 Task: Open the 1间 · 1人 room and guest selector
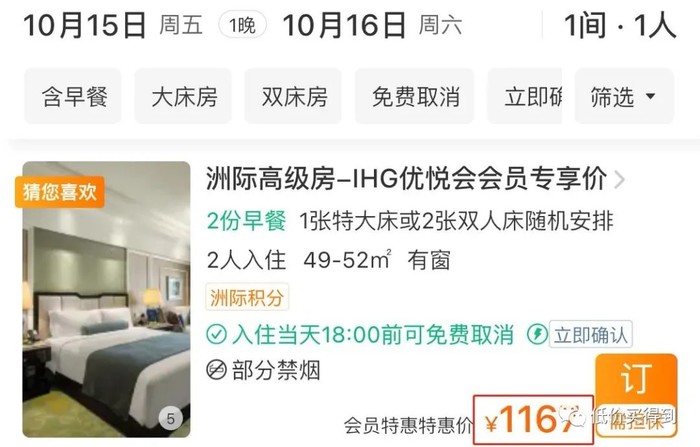(620, 25)
